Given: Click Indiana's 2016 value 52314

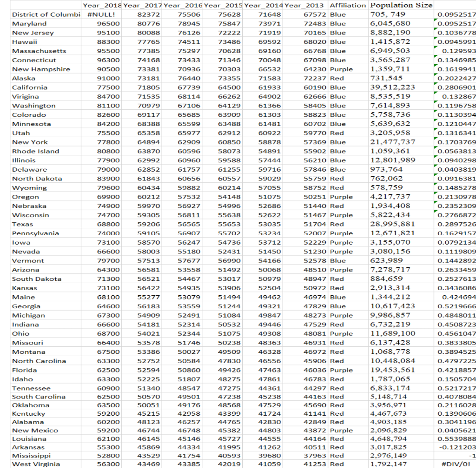Looking at the screenshot, I should tap(182, 324).
